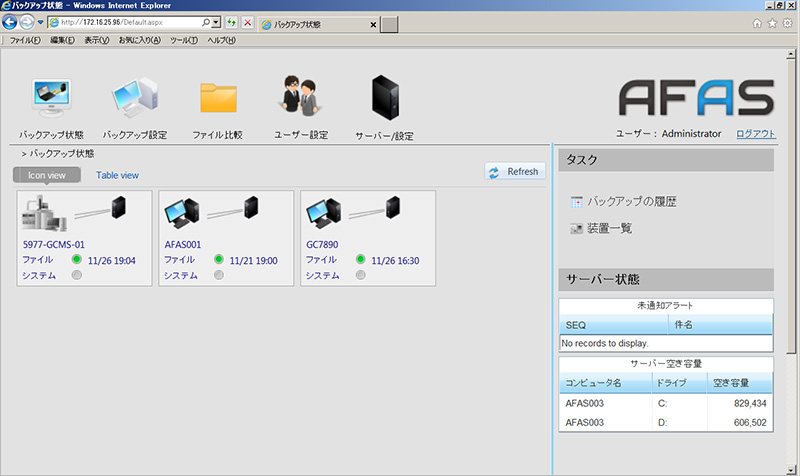Viewport: 800px width, 476px height.
Task: Select the GC7890 computer icon
Action: 323,213
